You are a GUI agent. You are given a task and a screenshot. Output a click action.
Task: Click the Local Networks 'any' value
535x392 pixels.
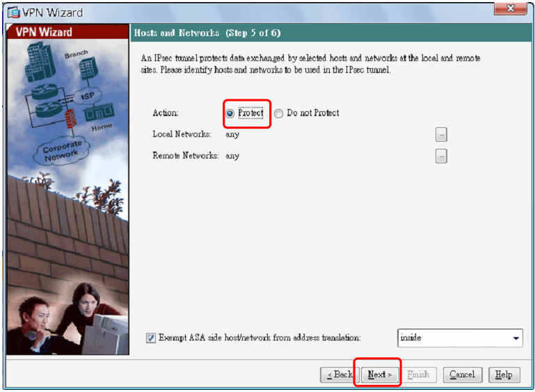232,135
